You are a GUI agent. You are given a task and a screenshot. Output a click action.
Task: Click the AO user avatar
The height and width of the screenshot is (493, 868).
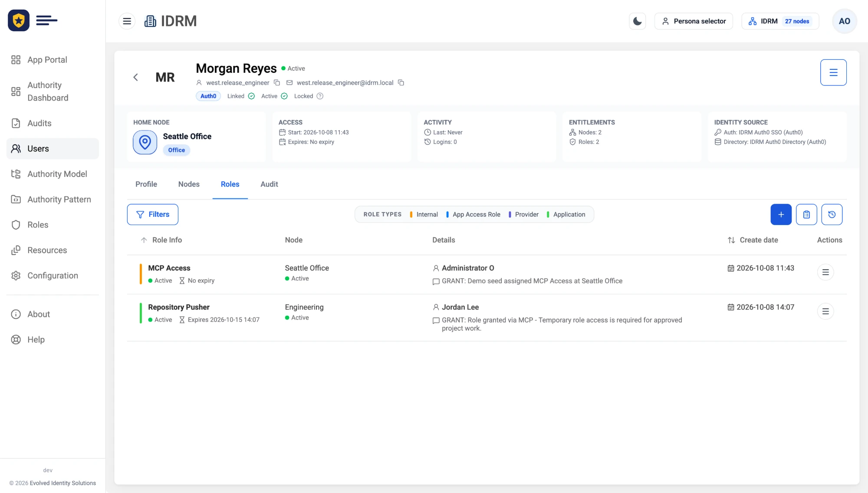click(844, 21)
